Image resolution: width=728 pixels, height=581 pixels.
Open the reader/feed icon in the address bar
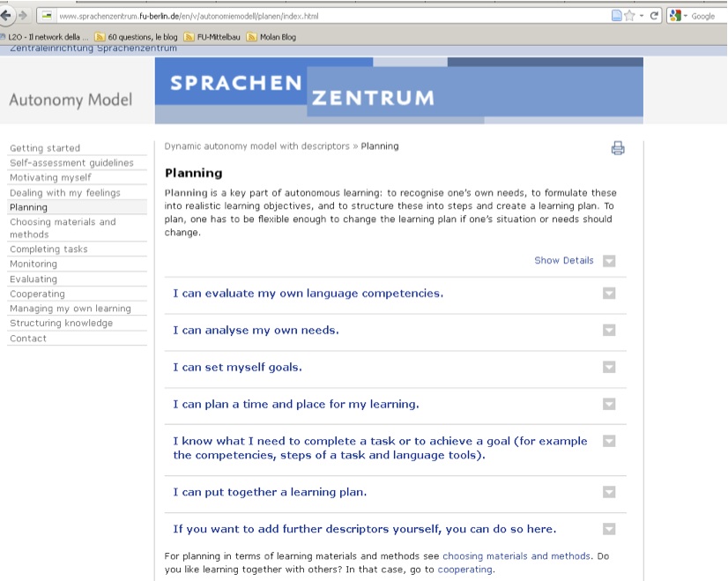(616, 16)
